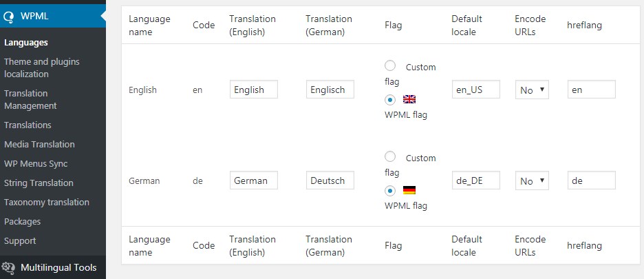The image size is (644, 279).
Task: Click the German translation field 'Englisch'
Action: pos(330,90)
